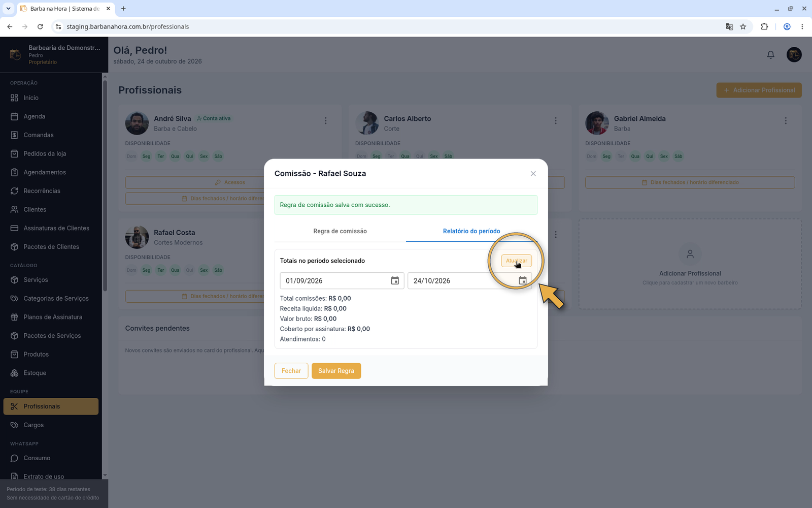Open the user avatar menu at top right
Viewport: 812px width, 508px height.
794,55
